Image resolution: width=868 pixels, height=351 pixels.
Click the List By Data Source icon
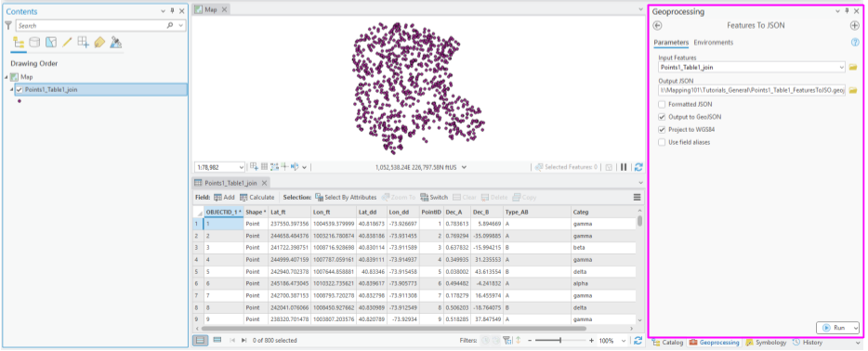tap(34, 42)
